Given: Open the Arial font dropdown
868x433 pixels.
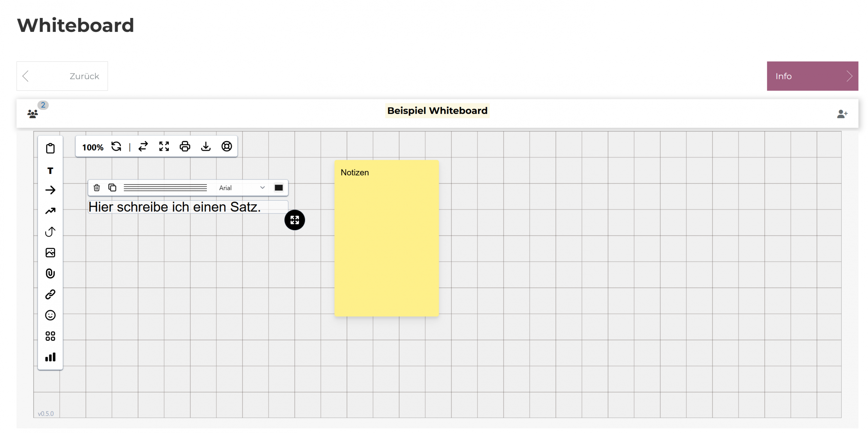Looking at the screenshot, I should coord(241,188).
